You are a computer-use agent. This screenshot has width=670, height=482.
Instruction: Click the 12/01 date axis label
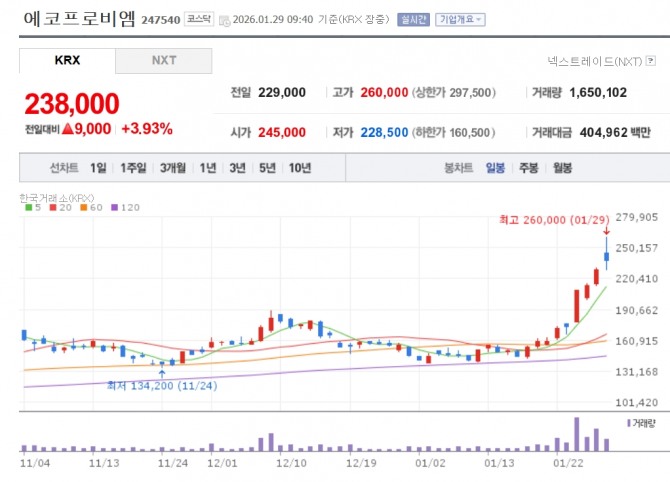pyautogui.click(x=222, y=463)
